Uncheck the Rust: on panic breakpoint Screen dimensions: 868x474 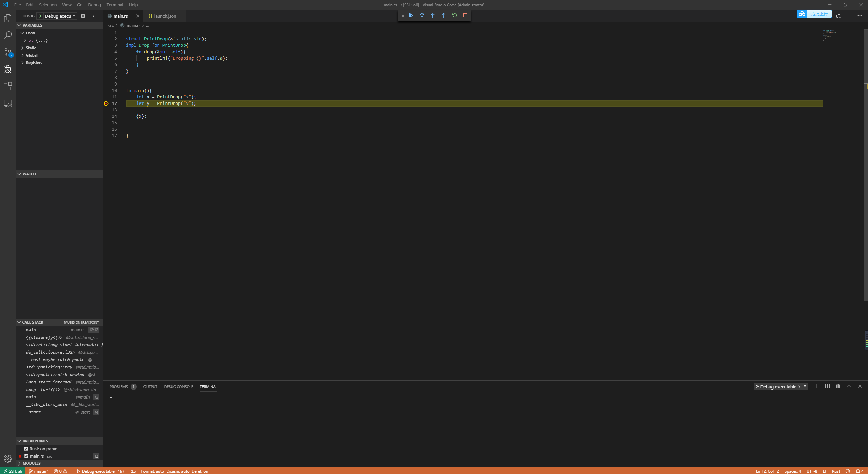26,449
